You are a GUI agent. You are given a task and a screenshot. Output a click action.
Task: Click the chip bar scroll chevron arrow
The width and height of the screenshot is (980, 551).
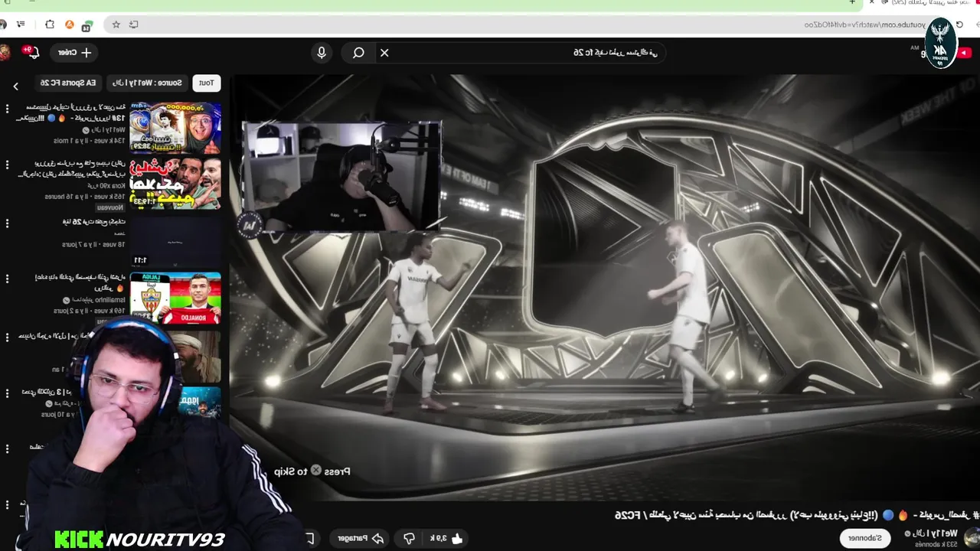pos(15,86)
